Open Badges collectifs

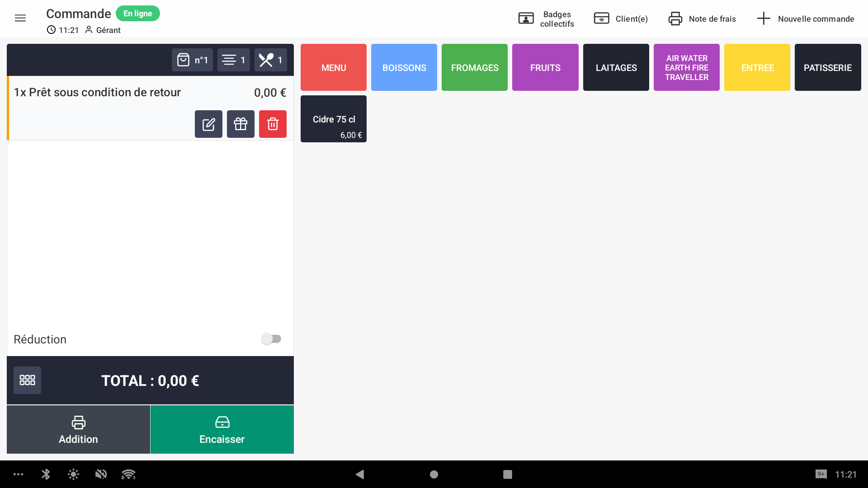[546, 19]
